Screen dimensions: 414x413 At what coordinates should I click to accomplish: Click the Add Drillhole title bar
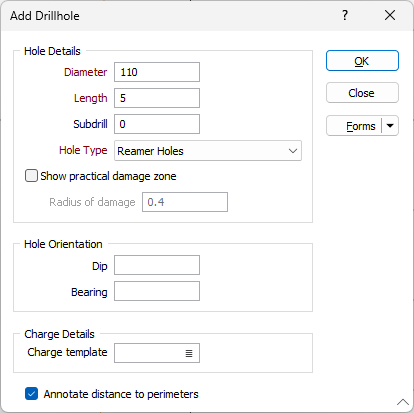tap(167, 16)
